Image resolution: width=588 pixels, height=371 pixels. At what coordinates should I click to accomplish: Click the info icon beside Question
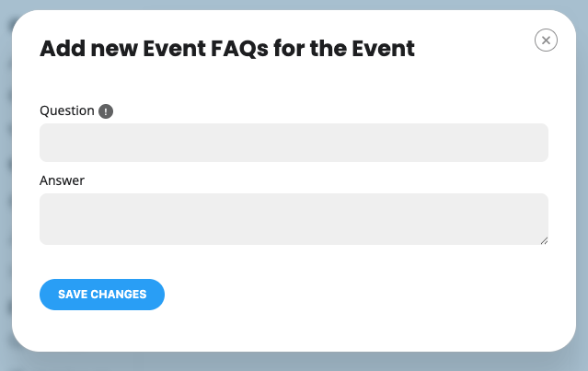[x=106, y=111]
